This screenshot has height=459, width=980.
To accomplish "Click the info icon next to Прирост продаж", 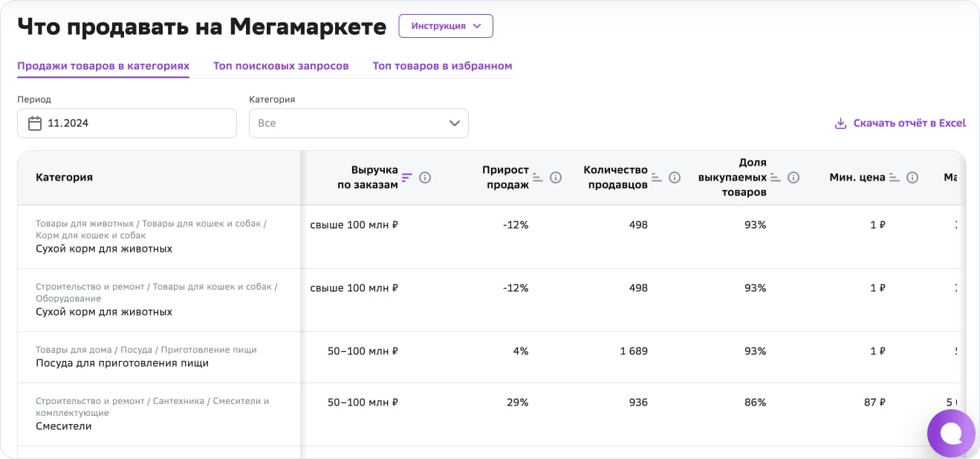I will coord(556,177).
